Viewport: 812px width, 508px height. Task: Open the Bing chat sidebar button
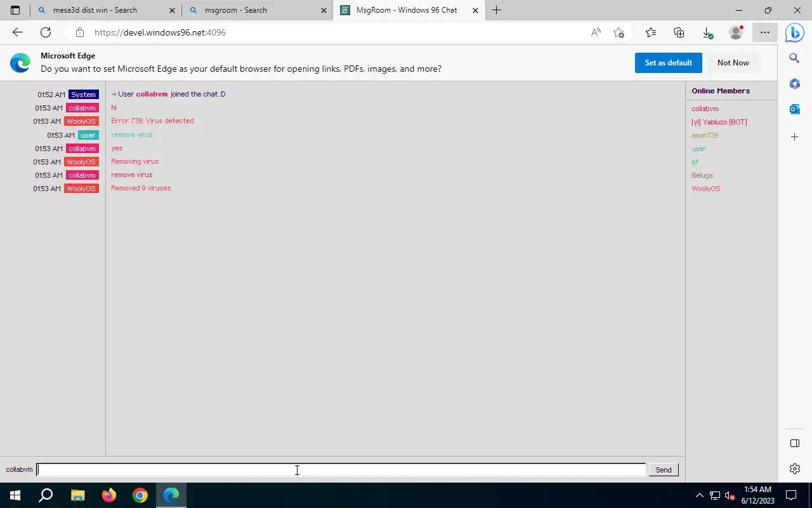click(795, 32)
